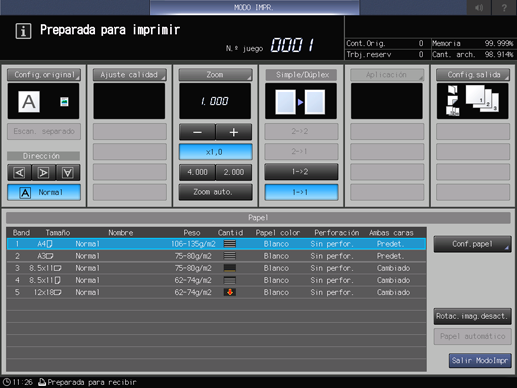Click the Cantid column header
This screenshot has width=517, height=388.
pyautogui.click(x=230, y=233)
